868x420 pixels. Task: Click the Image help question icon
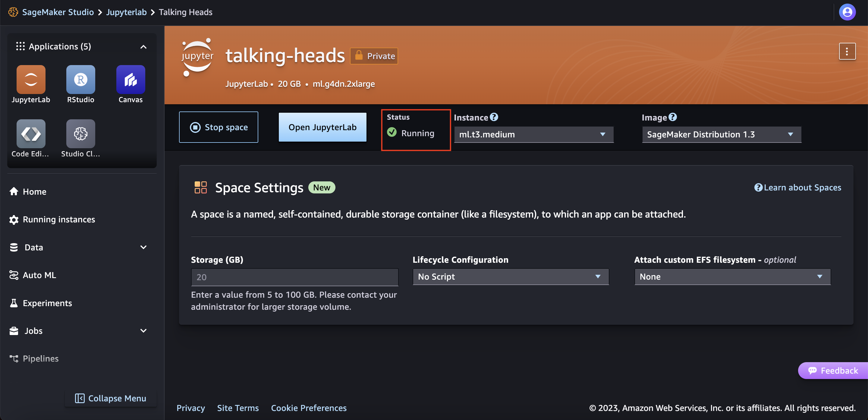coord(673,117)
